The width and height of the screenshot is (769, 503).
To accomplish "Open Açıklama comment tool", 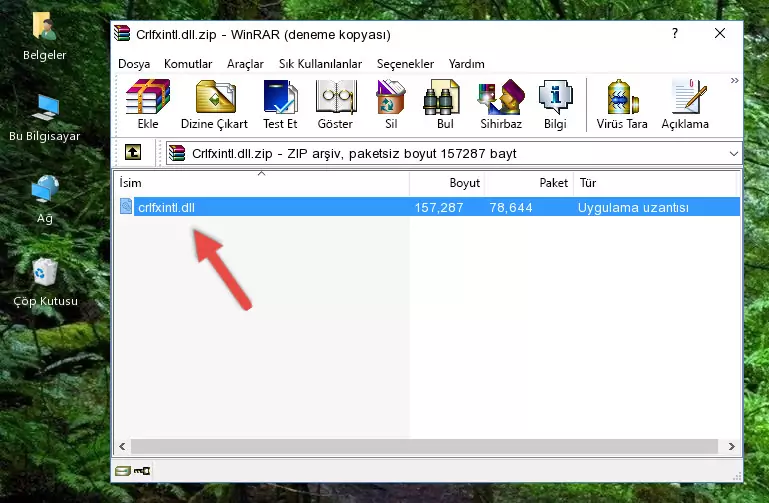I will 685,104.
